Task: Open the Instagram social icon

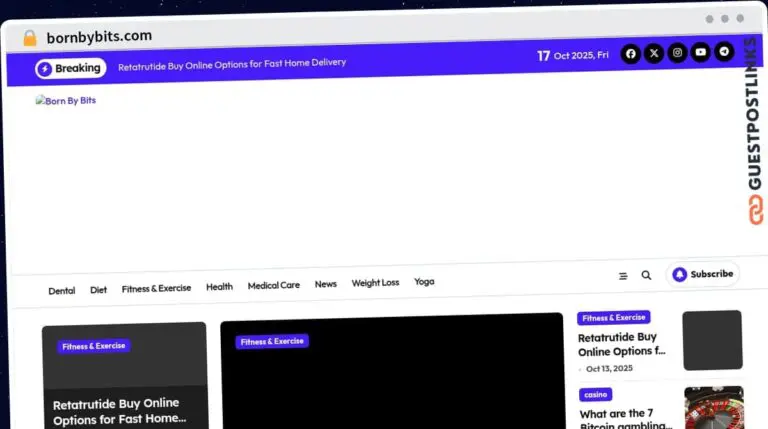Action: pos(677,52)
